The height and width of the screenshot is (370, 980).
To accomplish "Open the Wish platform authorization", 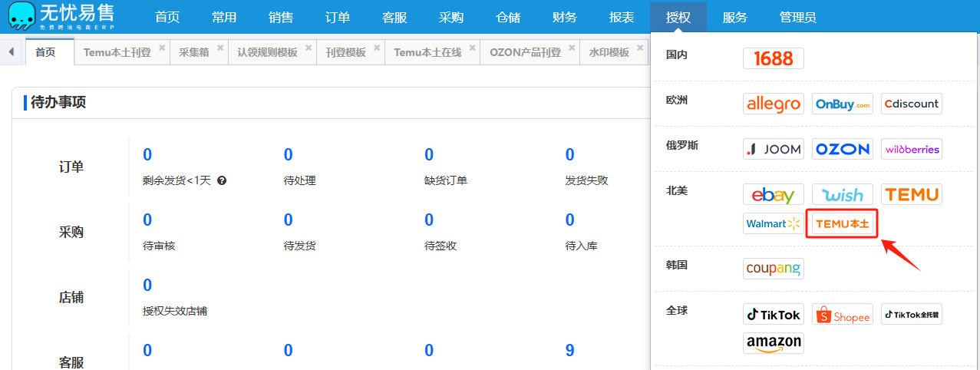I will coord(842,194).
